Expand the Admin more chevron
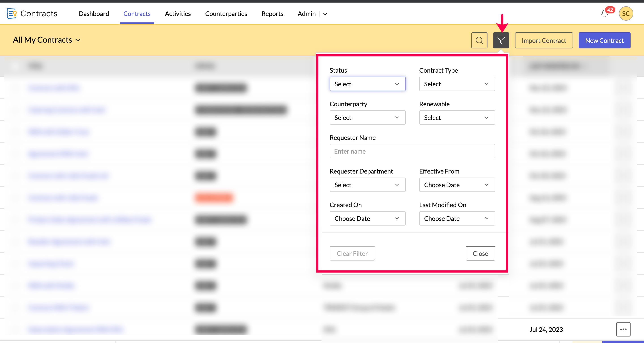The width and height of the screenshot is (644, 343). tap(325, 14)
